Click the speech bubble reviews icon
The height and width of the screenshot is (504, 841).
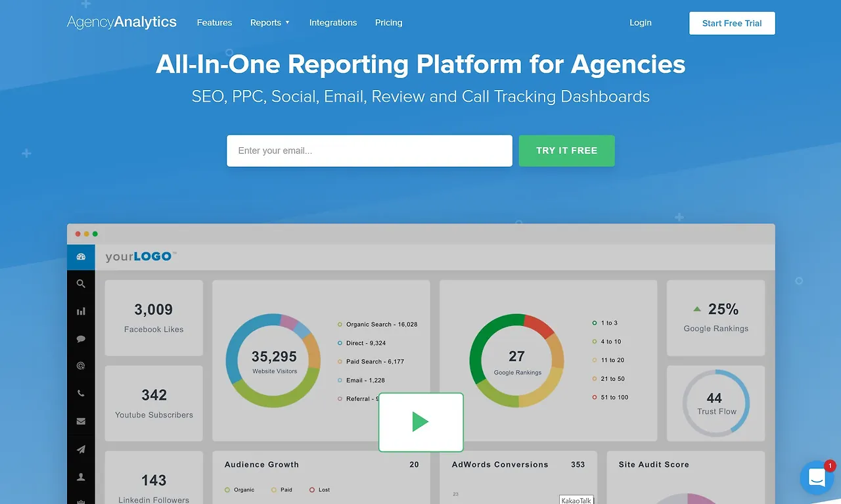click(80, 338)
